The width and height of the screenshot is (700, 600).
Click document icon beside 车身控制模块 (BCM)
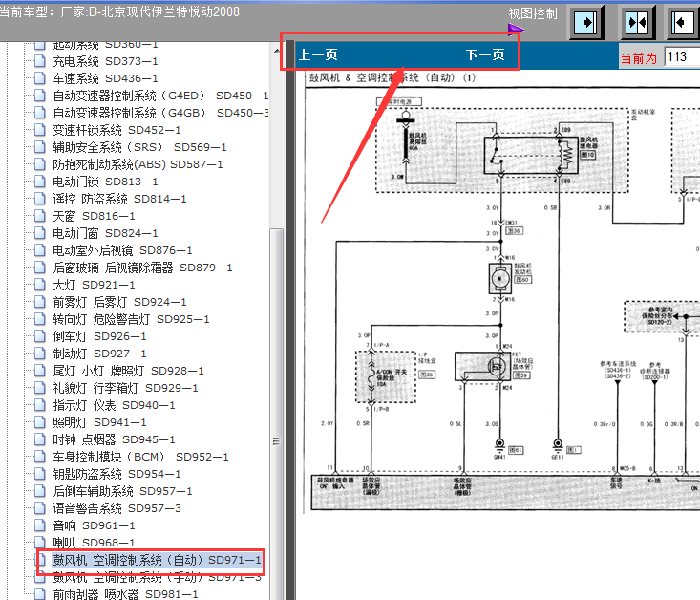click(x=40, y=457)
